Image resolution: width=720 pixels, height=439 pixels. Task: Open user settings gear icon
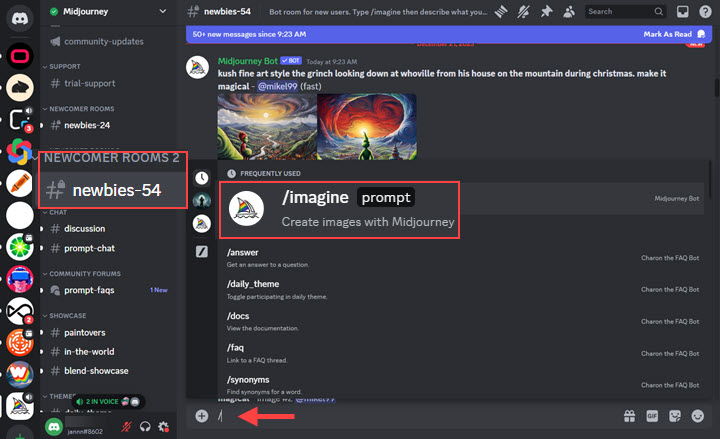(163, 427)
